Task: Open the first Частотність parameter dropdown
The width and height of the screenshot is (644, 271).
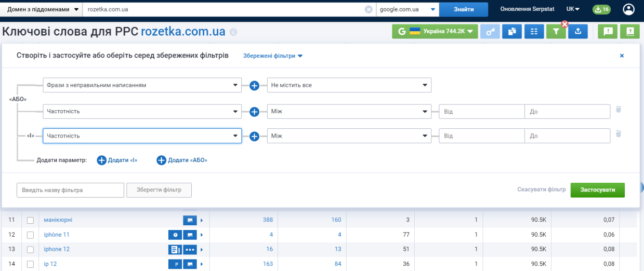Action: 142,111
